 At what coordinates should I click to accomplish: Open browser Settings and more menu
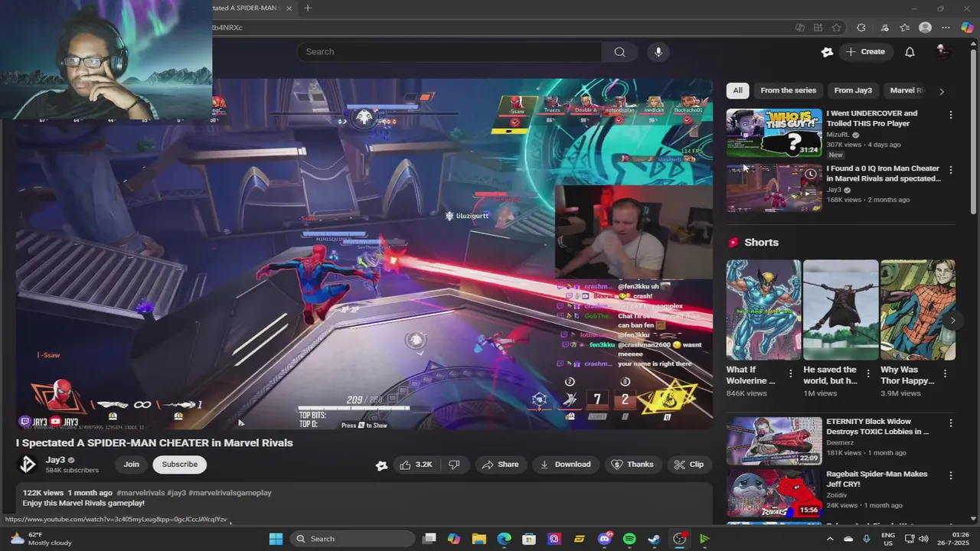[946, 28]
